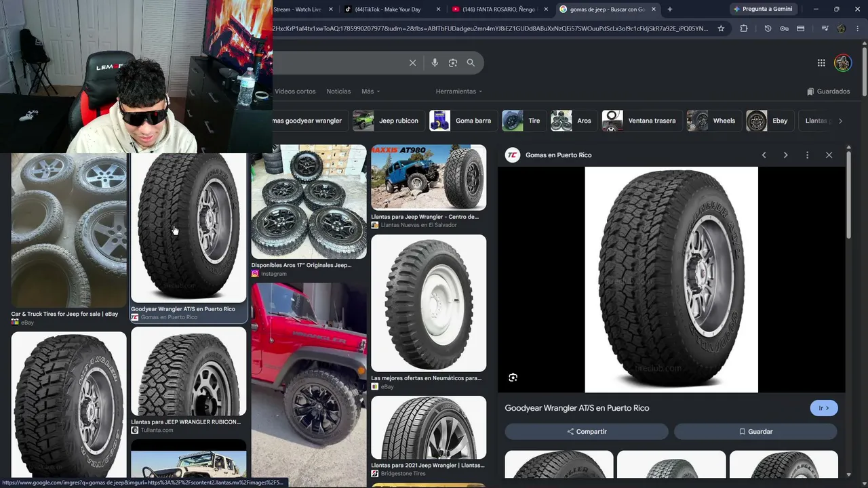Expand the Más filter dropdown
This screenshot has width=868, height=488.
[x=370, y=91]
